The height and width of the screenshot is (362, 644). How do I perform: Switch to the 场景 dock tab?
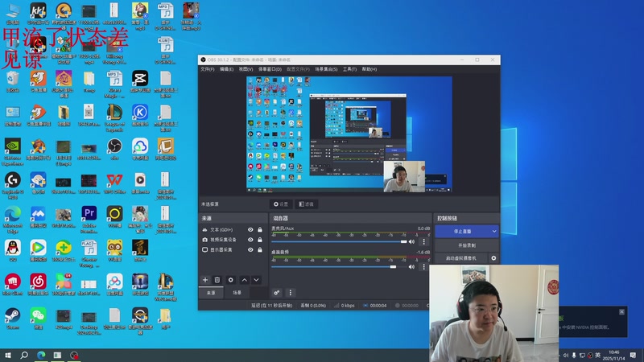(237, 293)
